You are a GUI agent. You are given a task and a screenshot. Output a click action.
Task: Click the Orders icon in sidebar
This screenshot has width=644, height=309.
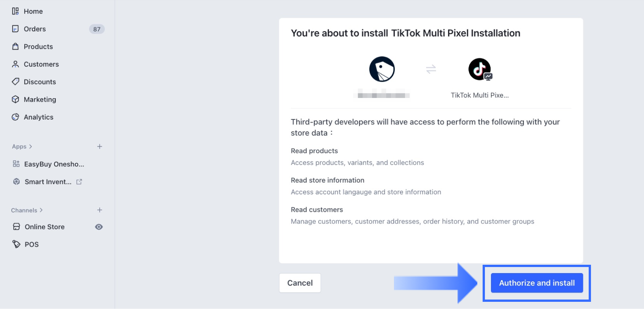click(x=15, y=29)
